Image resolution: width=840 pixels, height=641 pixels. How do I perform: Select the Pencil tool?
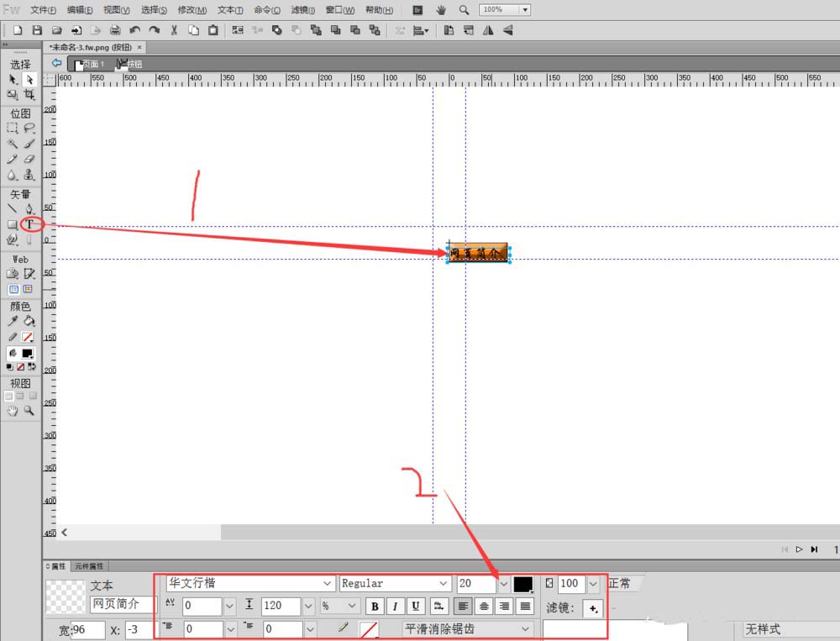pos(13,159)
